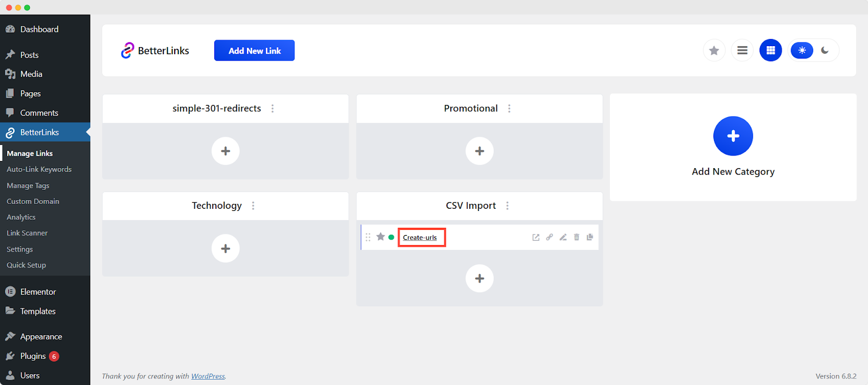Screen dimensions: 868x385
Task: Copy the Create-urls short link via chain icon
Action: (550, 238)
